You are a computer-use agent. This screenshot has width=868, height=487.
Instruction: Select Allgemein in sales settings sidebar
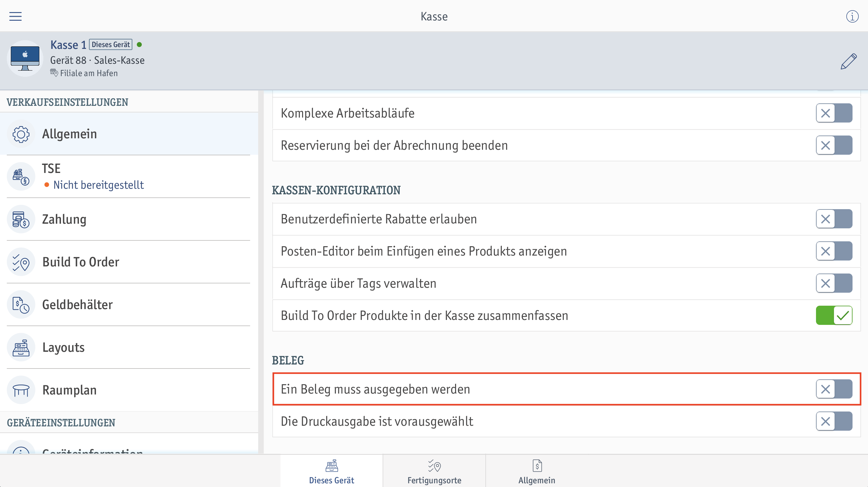click(129, 134)
